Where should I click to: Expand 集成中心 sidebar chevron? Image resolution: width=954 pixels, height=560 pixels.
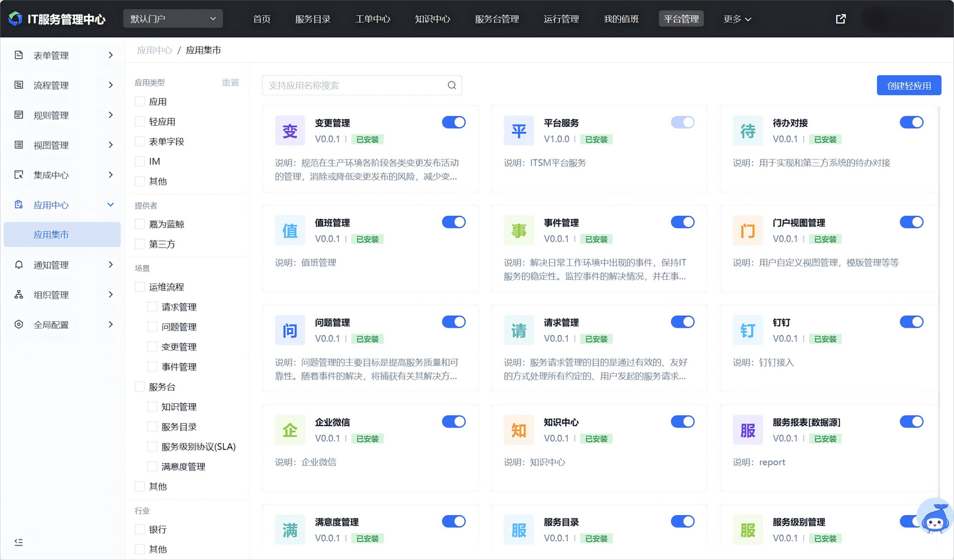pos(111,175)
